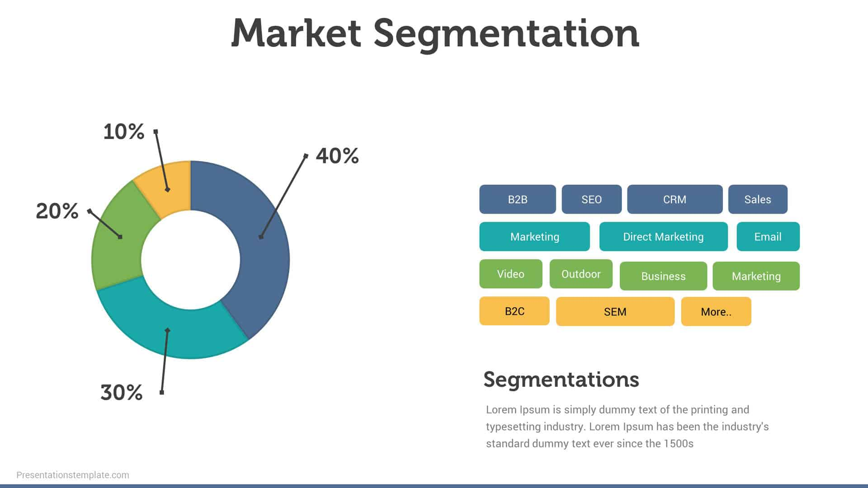The image size is (868, 488).
Task: Expand the Direct Marketing category
Action: pos(663,237)
